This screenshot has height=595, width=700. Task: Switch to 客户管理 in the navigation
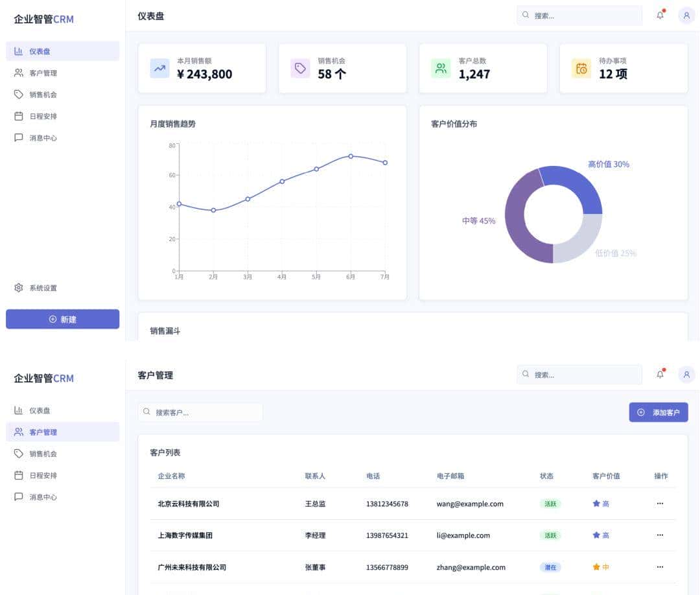(40, 432)
